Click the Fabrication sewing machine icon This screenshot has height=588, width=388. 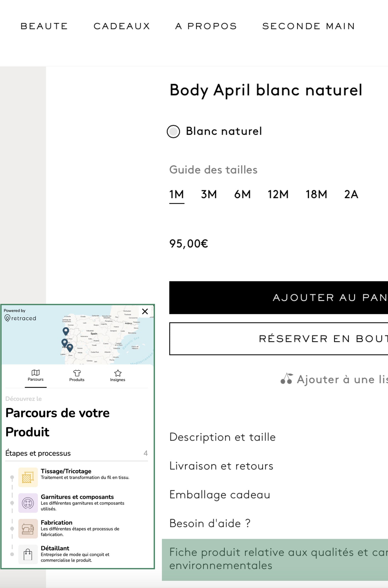click(28, 529)
